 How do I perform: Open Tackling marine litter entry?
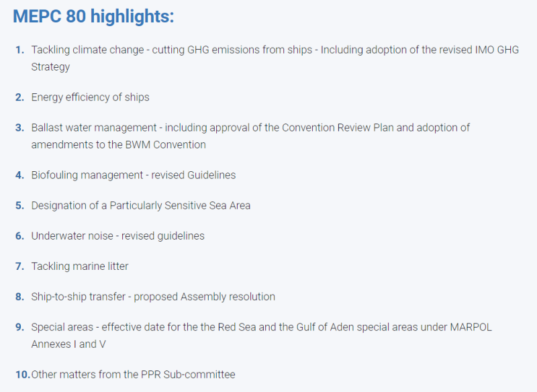tap(80, 266)
